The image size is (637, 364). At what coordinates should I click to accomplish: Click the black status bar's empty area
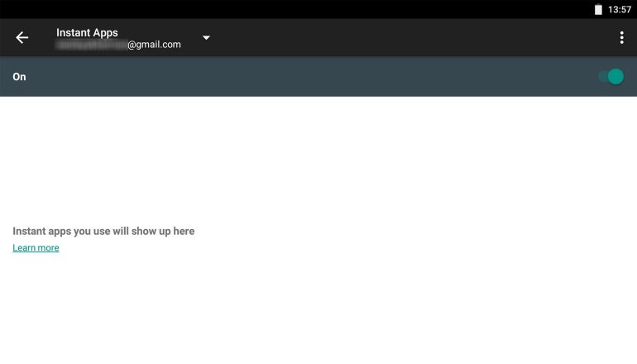[x=290, y=9]
